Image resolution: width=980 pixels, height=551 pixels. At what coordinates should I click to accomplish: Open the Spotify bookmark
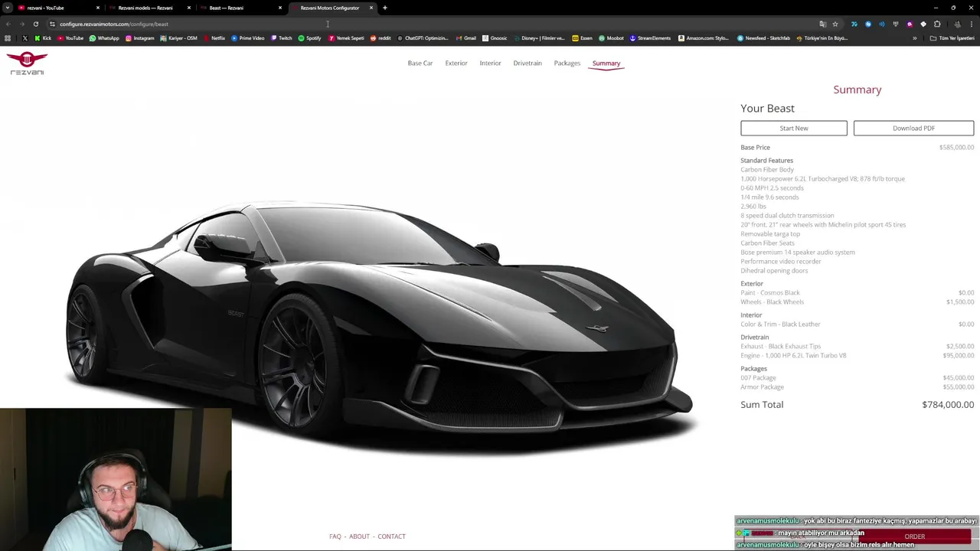point(309,38)
